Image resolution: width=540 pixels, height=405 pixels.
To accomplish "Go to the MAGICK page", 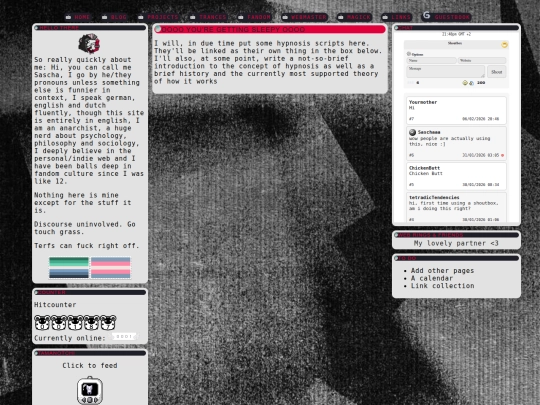I will tap(354, 17).
